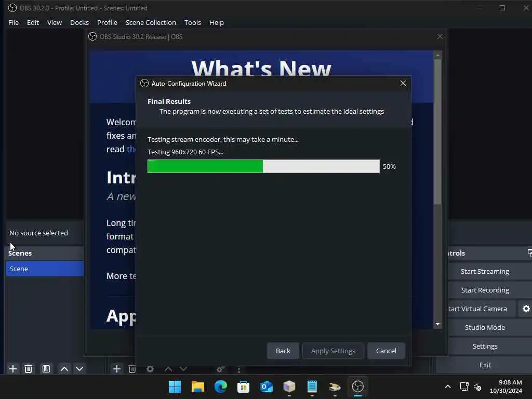The image size is (532, 399).
Task: Open the File menu
Action: [x=14, y=22]
